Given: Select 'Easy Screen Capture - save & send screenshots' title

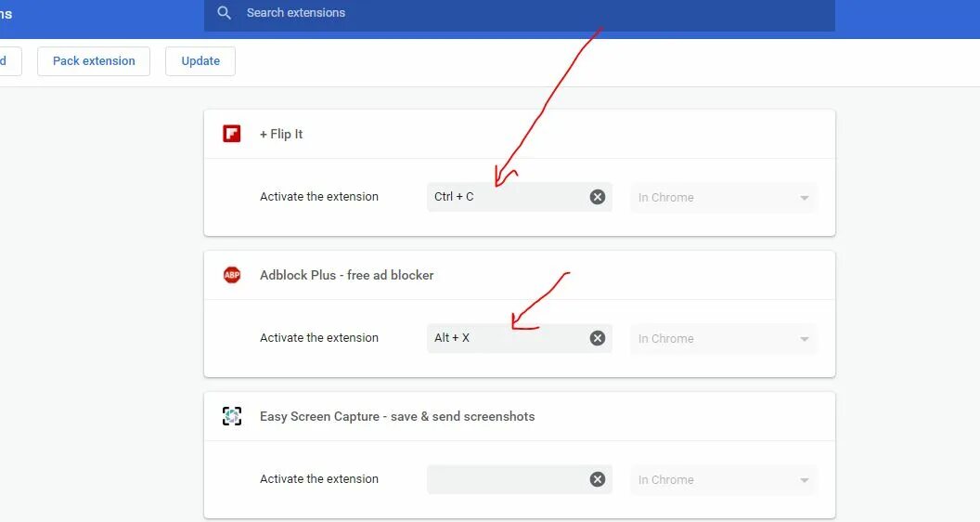Looking at the screenshot, I should coord(397,416).
